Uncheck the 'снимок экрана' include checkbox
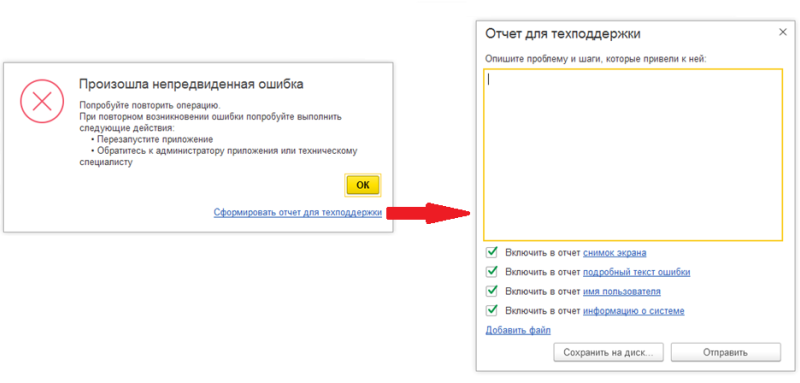 (x=492, y=252)
